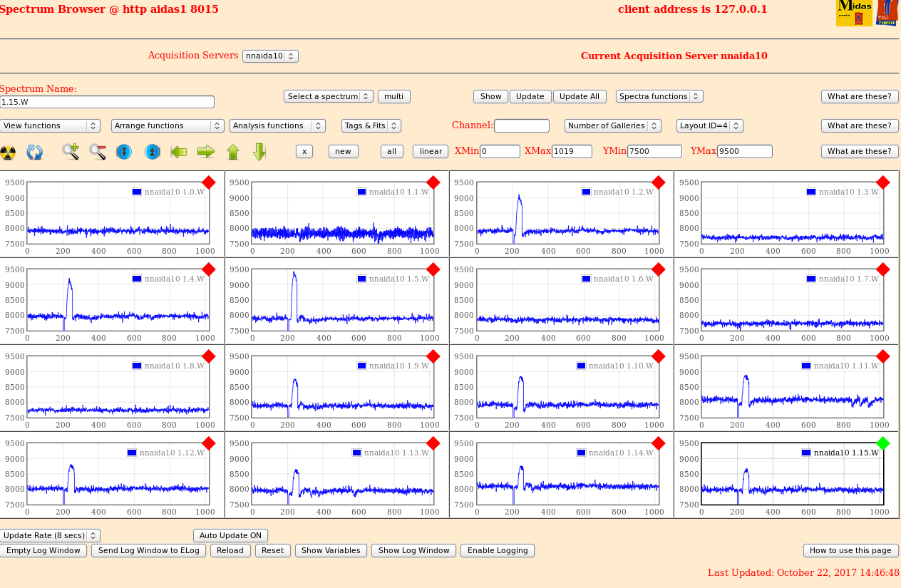
Task: Click the zoom out magnifier icon
Action: [98, 151]
